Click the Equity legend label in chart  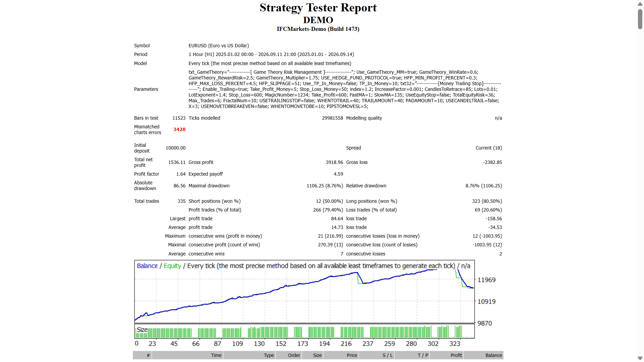pos(172,266)
